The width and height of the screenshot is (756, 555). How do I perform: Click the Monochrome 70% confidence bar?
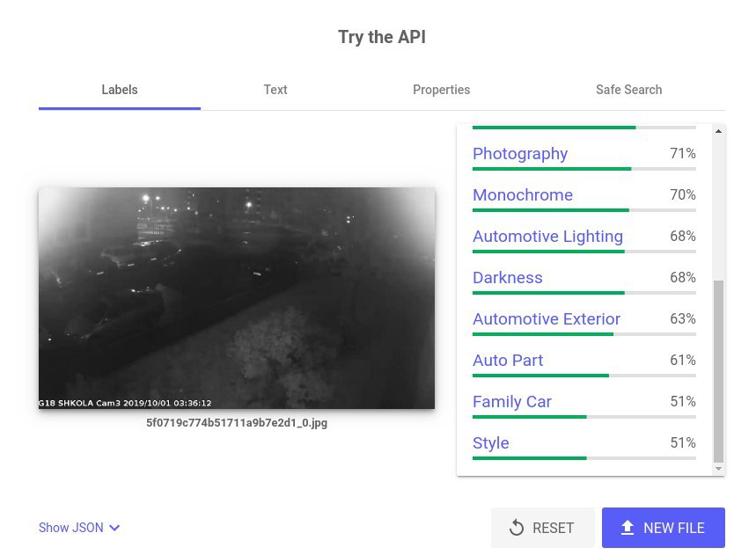[x=584, y=210]
